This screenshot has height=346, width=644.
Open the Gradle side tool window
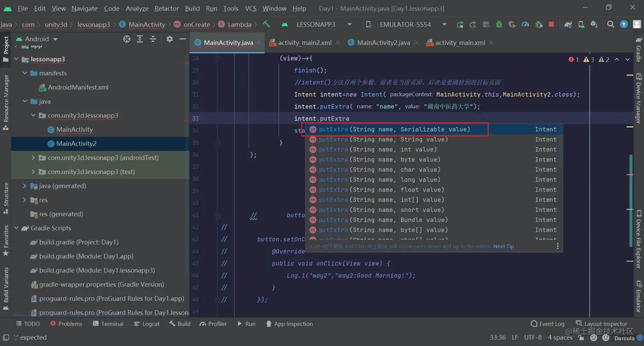pos(638,49)
